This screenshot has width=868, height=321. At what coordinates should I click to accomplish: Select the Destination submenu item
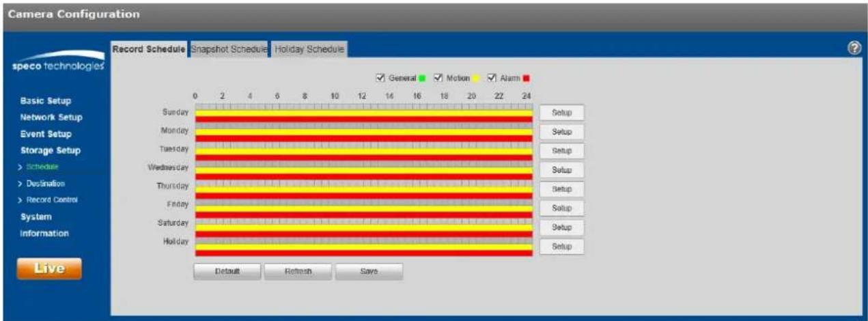(46, 184)
